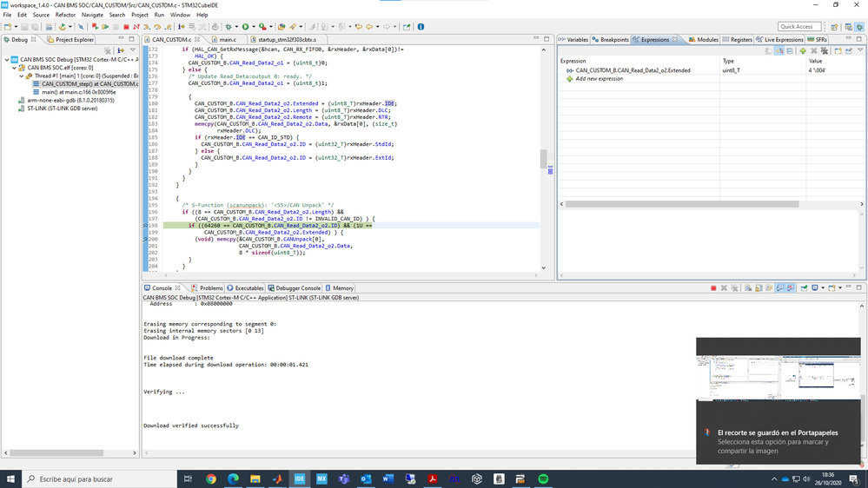Click the screenshot thumbnail in notification

pos(779,378)
